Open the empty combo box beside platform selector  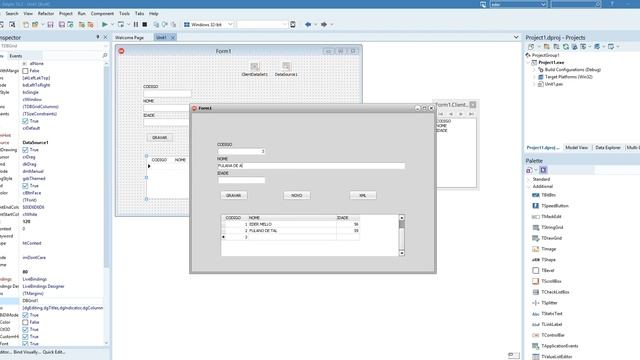click(262, 24)
